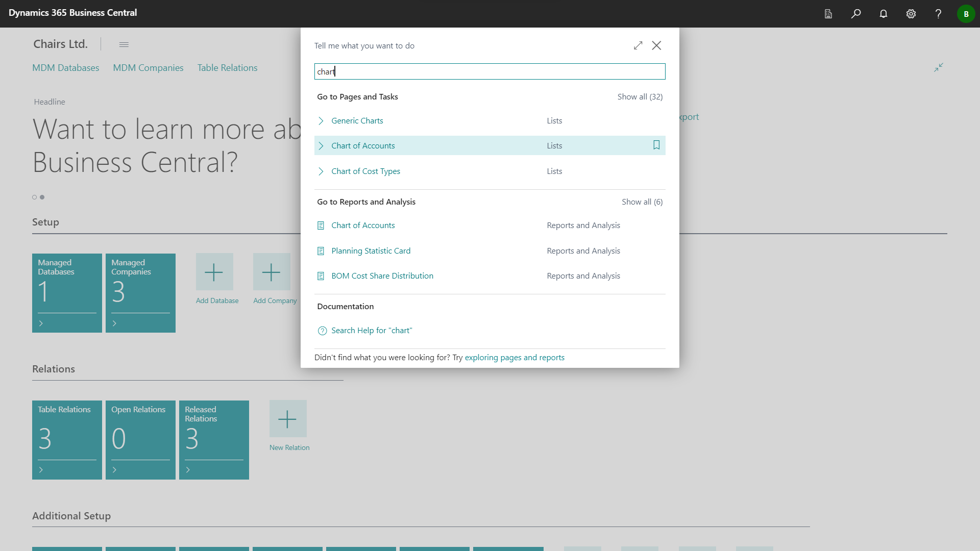Click Add Database label
The height and width of the screenshot is (551, 980).
(217, 301)
